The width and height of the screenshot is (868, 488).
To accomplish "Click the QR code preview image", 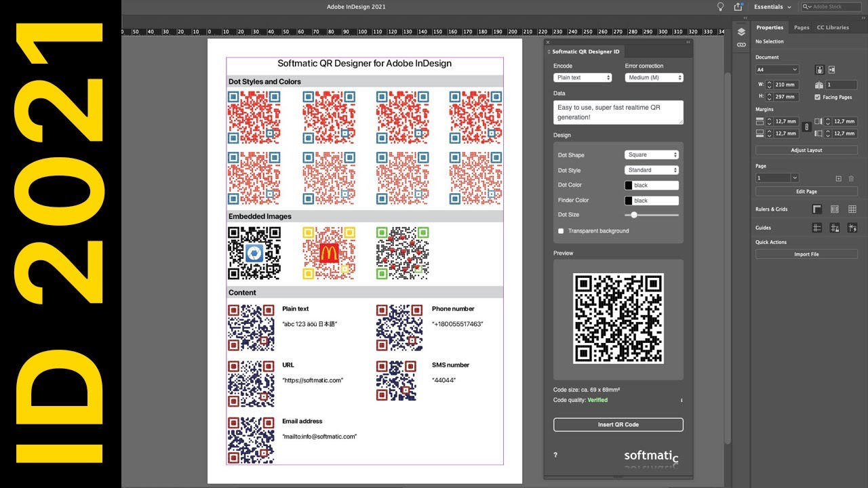I will point(618,319).
